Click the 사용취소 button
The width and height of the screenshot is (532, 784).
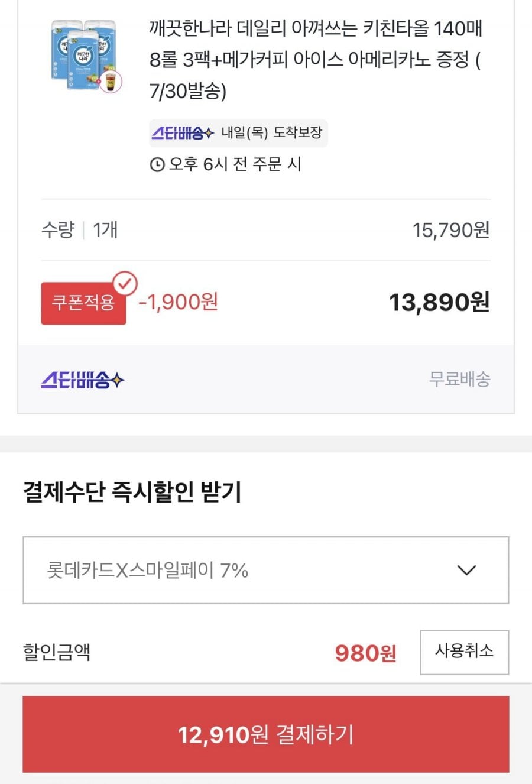(464, 652)
